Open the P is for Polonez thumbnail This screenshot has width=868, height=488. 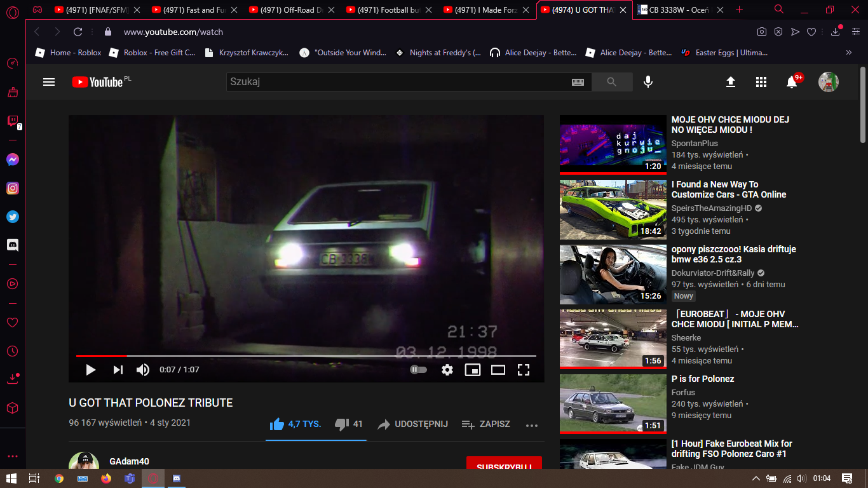613,403
